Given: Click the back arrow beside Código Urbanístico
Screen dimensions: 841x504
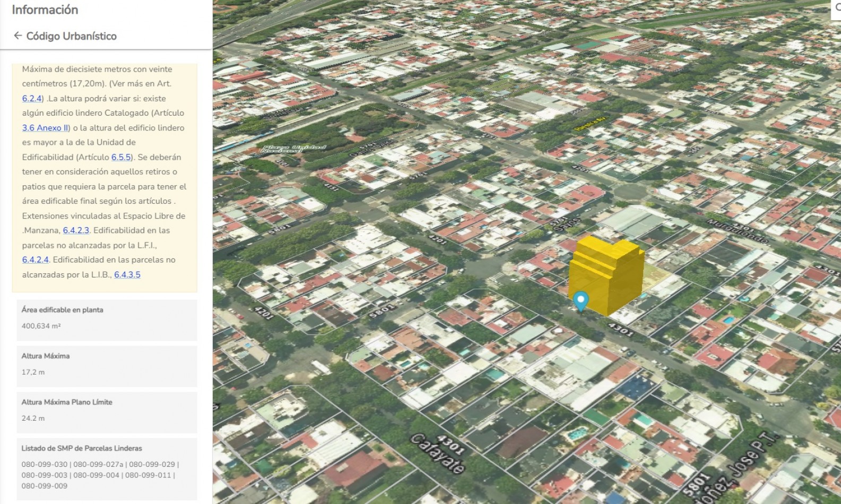Looking at the screenshot, I should click(x=18, y=36).
